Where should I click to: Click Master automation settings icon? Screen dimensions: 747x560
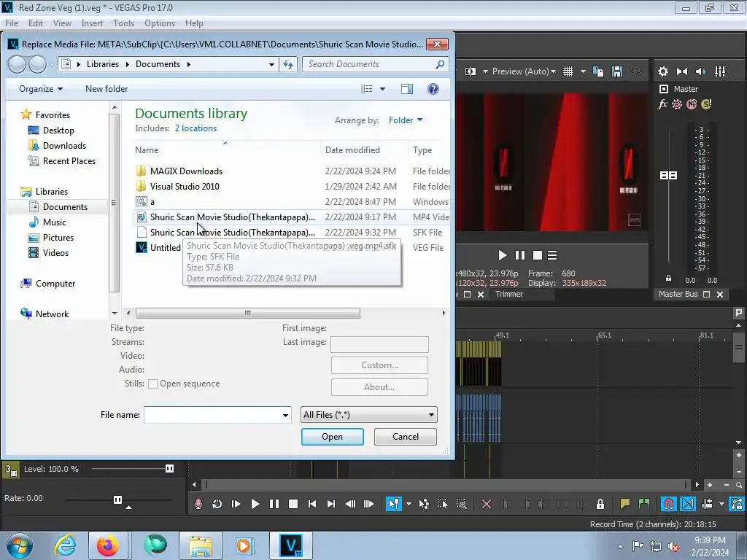[x=677, y=104]
